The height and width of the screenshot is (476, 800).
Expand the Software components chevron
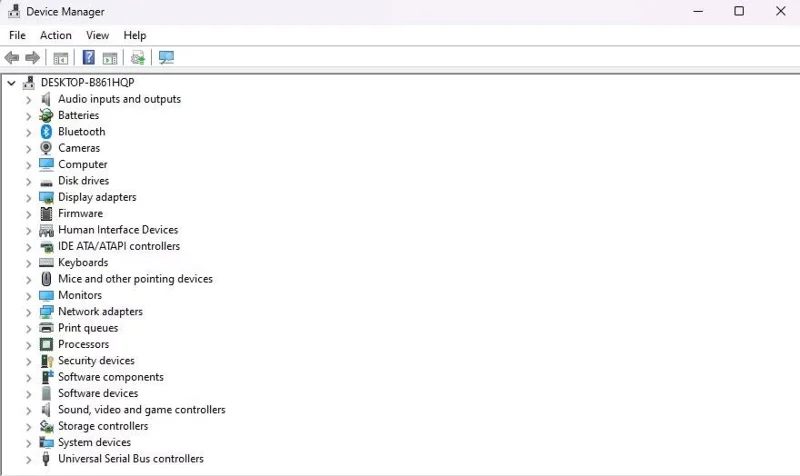(x=29, y=378)
